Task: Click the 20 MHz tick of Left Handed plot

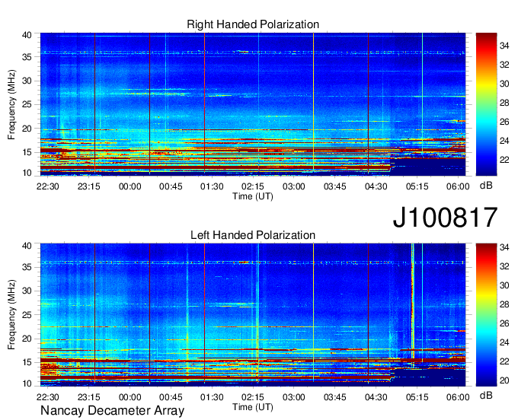Action: pos(27,339)
